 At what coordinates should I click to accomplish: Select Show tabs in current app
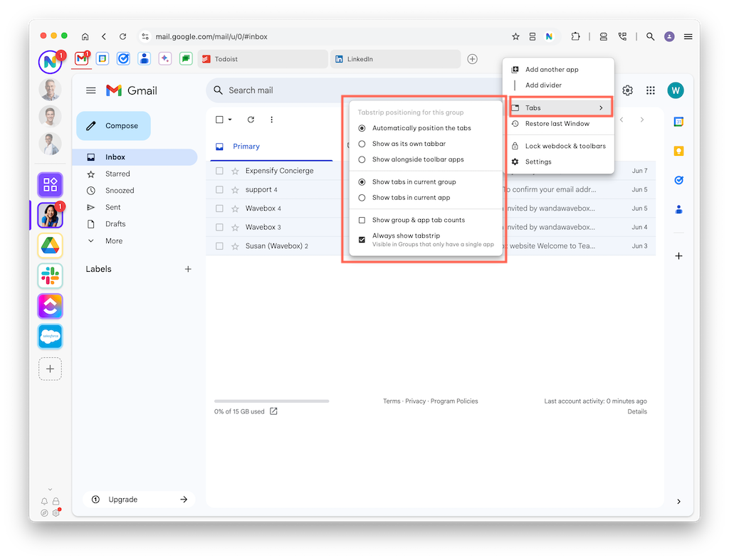click(405, 198)
